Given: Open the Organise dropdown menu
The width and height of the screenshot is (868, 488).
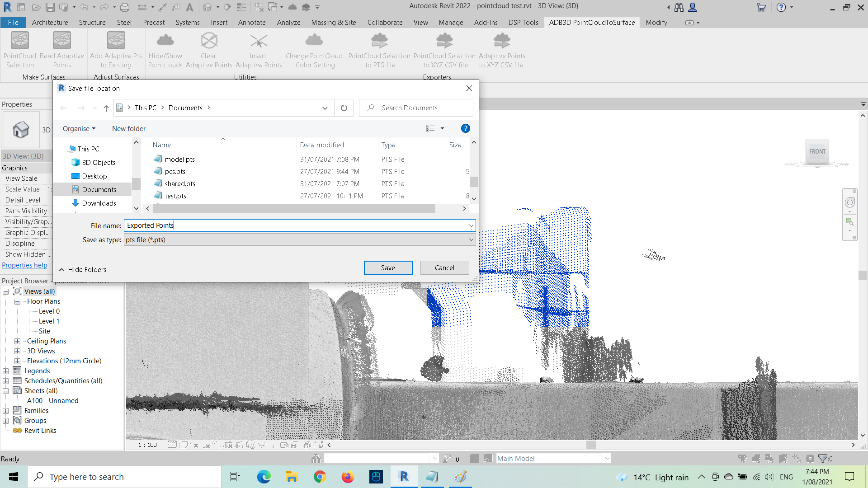Looking at the screenshot, I should pos(79,129).
